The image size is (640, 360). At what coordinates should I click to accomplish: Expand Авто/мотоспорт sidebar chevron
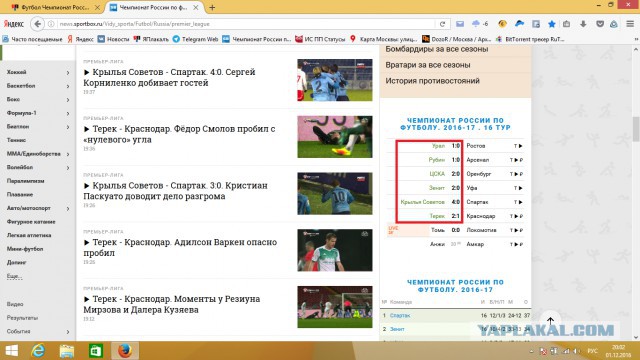(68, 209)
